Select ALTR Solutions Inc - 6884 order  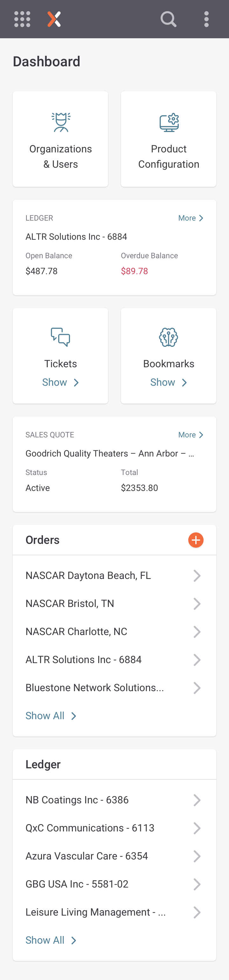(114, 660)
